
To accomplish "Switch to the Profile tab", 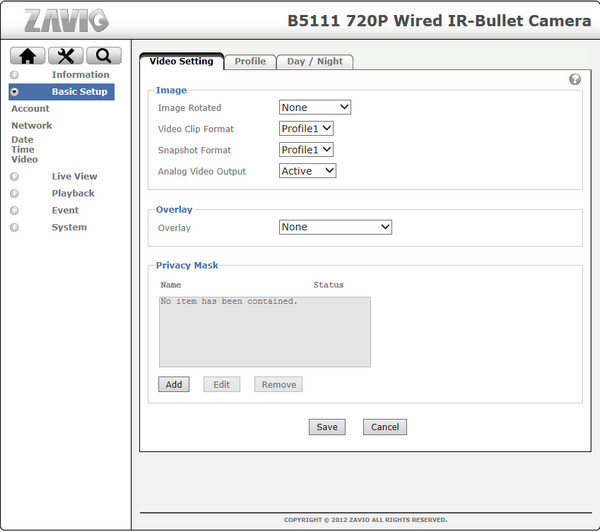I will (250, 61).
